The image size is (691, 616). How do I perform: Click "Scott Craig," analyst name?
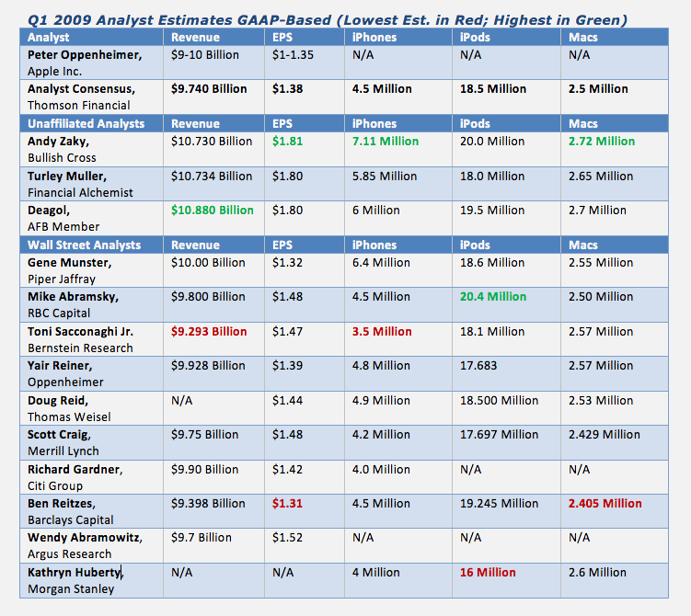[59, 435]
